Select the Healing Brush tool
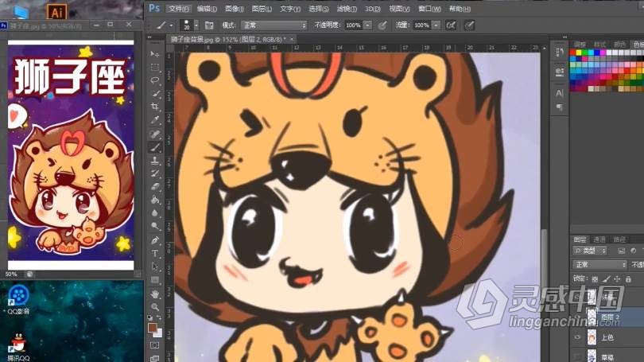 [x=155, y=134]
